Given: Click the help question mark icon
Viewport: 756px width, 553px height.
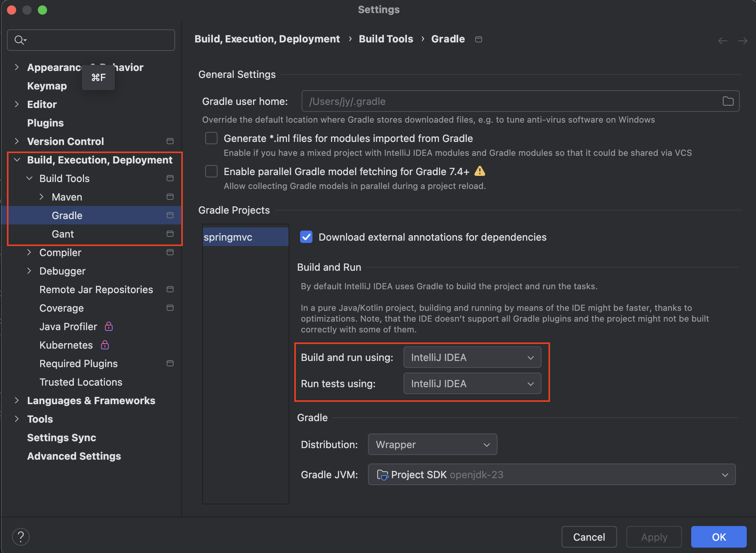Looking at the screenshot, I should pyautogui.click(x=21, y=536).
